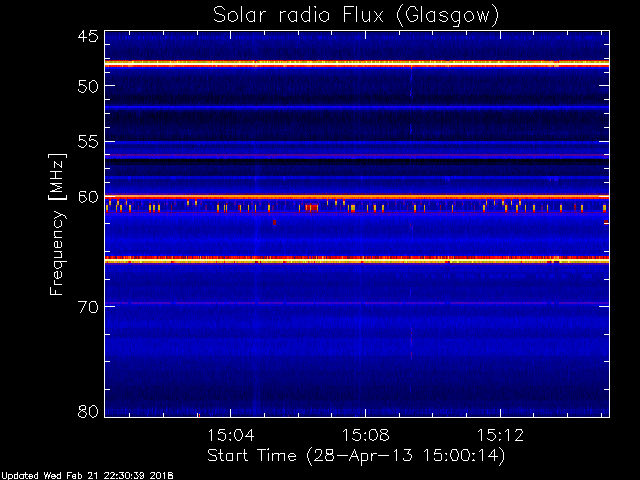Select the 70 MHz frequency axis label

pos(88,307)
